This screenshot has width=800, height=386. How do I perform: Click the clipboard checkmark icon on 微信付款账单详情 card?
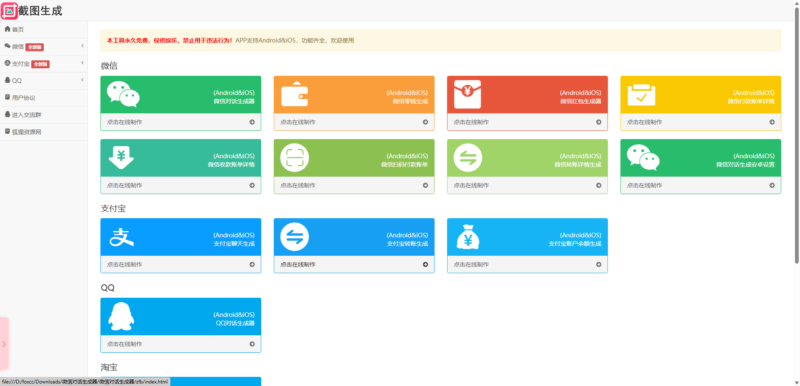tap(641, 95)
